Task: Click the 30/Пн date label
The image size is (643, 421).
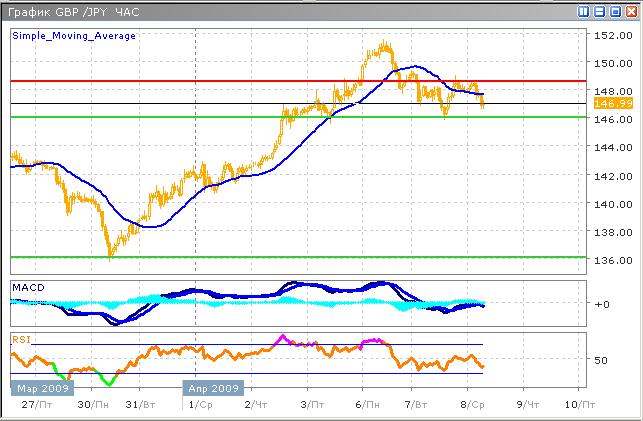Action: (93, 405)
